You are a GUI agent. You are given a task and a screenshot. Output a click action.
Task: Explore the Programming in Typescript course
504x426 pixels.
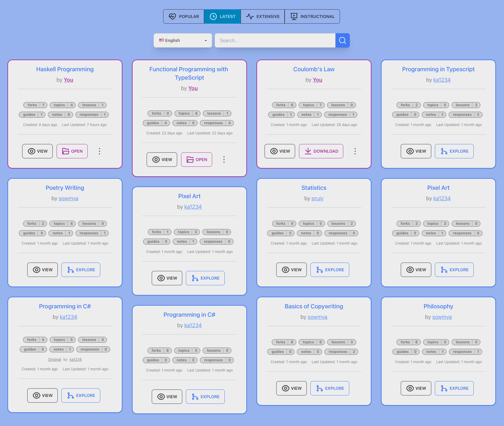coord(454,151)
